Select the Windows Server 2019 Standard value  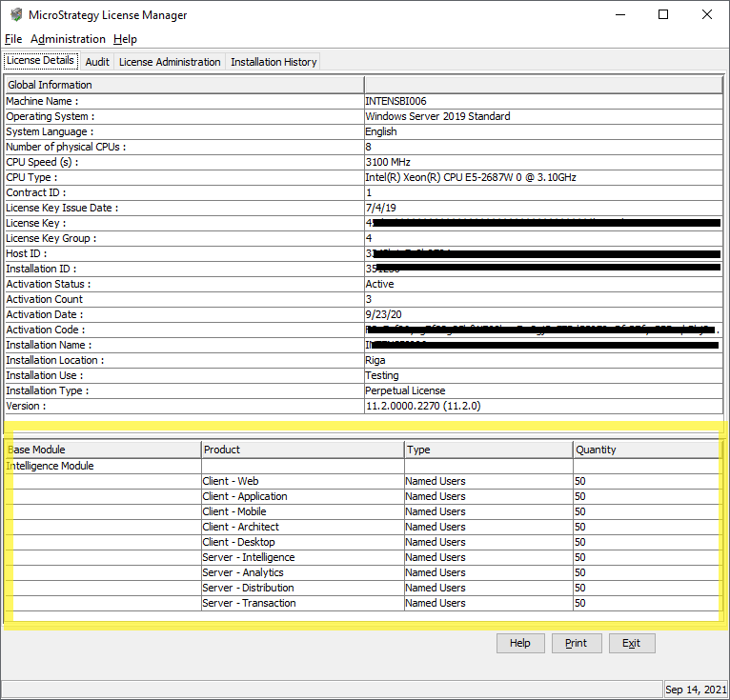pos(437,116)
